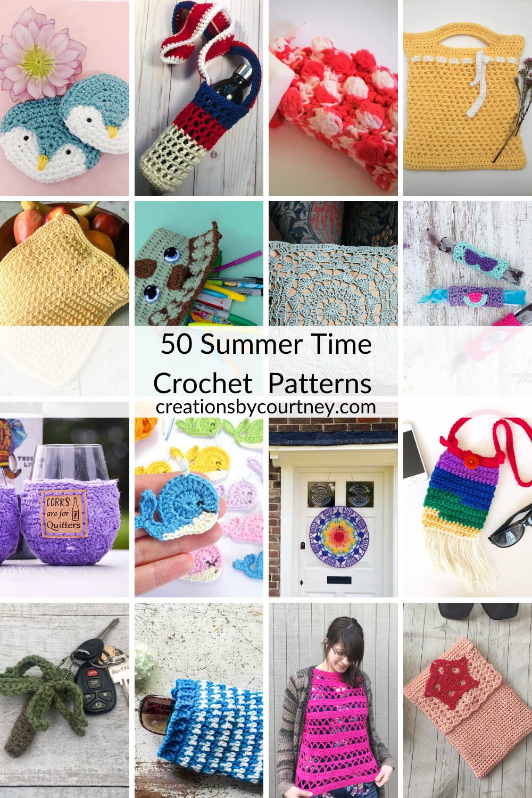This screenshot has height=798, width=532.
Task: Open the yellow dishcloth with fruit bowl photo
Action: pyautogui.click(x=64, y=263)
